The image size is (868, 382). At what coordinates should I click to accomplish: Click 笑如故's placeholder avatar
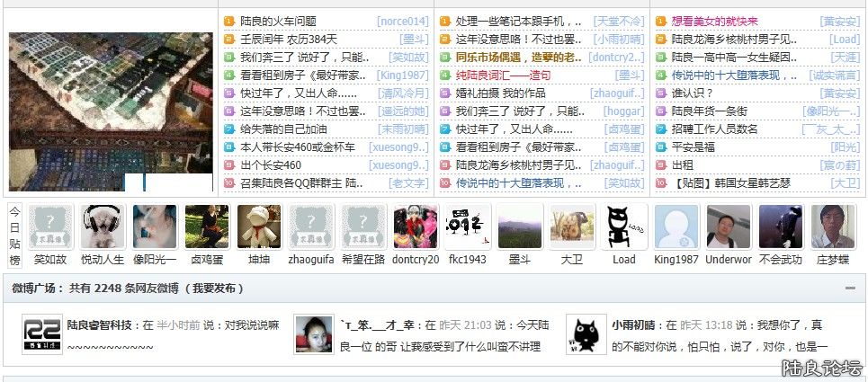50,227
